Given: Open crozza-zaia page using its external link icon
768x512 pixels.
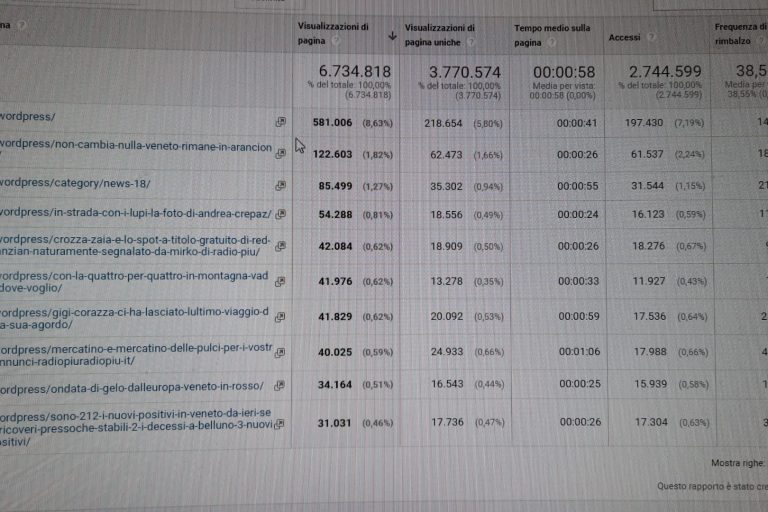Looking at the screenshot, I should [280, 246].
